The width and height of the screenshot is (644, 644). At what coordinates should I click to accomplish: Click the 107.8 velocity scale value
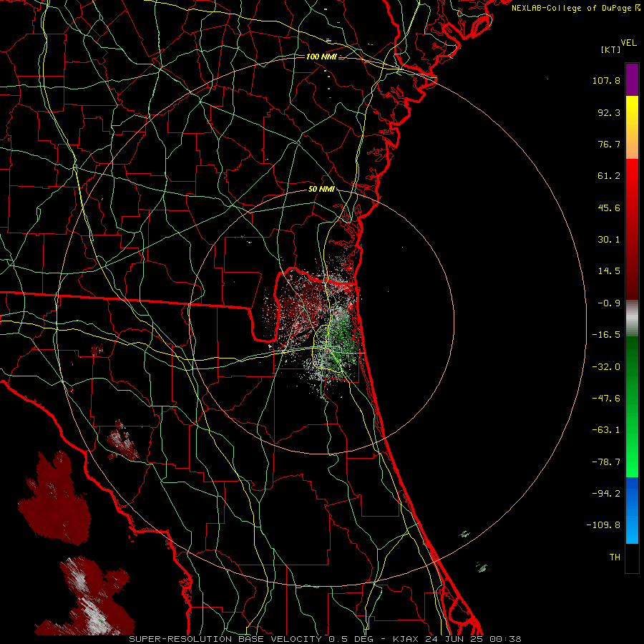pos(606,80)
